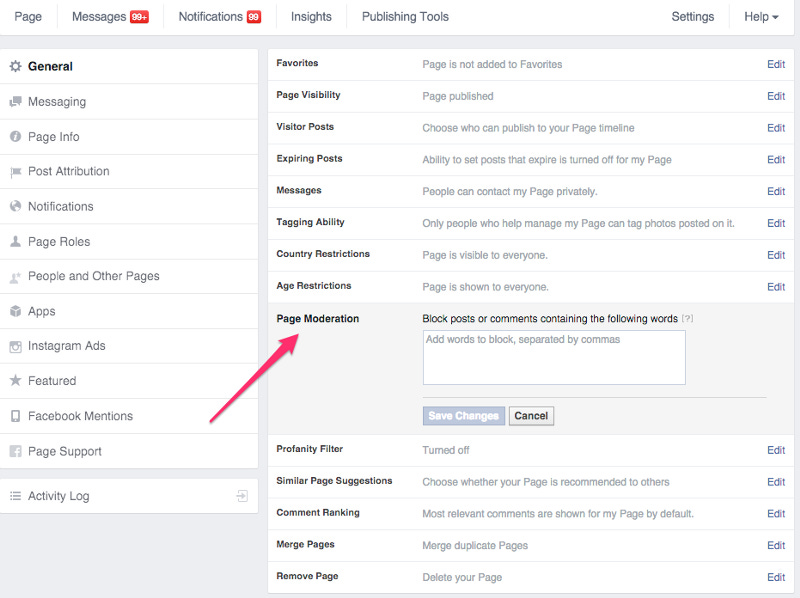Click the Cancel button

pos(531,416)
